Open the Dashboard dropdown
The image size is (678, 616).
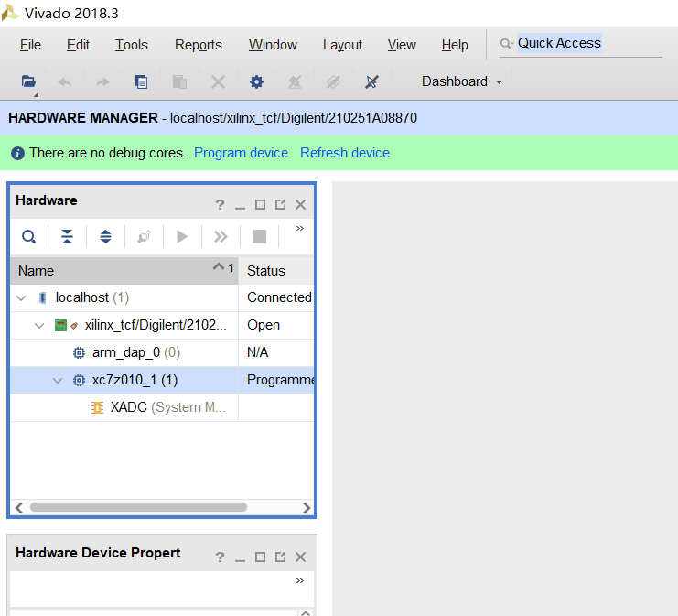pos(462,81)
